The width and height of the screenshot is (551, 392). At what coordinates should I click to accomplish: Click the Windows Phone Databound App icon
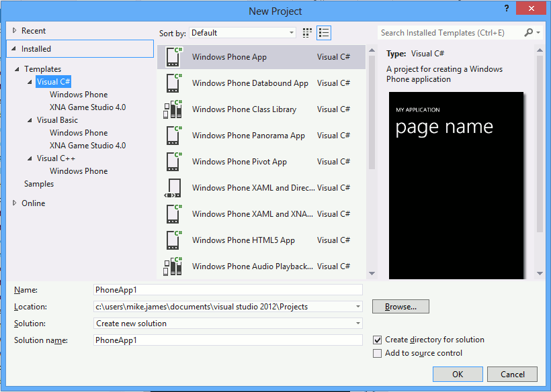(173, 83)
